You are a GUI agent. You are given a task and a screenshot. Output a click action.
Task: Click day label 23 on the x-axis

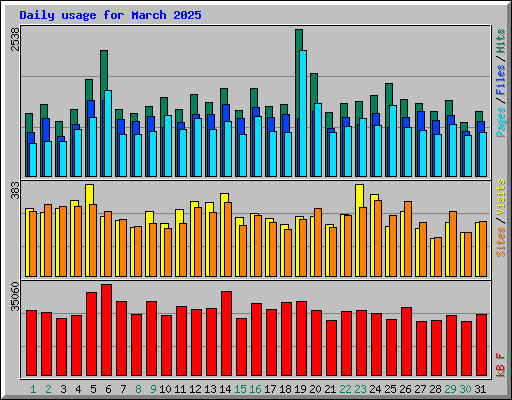(x=360, y=389)
